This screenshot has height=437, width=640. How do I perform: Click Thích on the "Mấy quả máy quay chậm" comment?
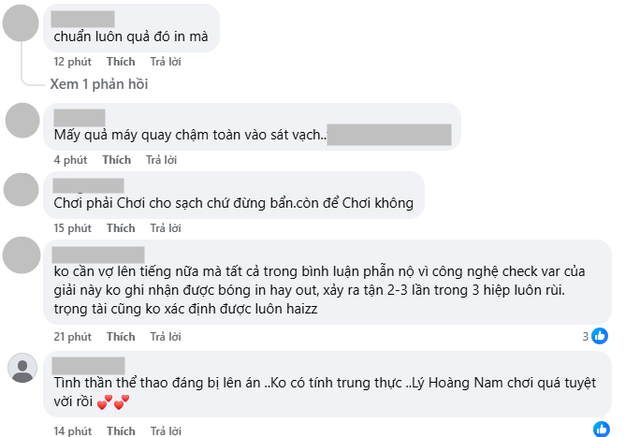116,160
